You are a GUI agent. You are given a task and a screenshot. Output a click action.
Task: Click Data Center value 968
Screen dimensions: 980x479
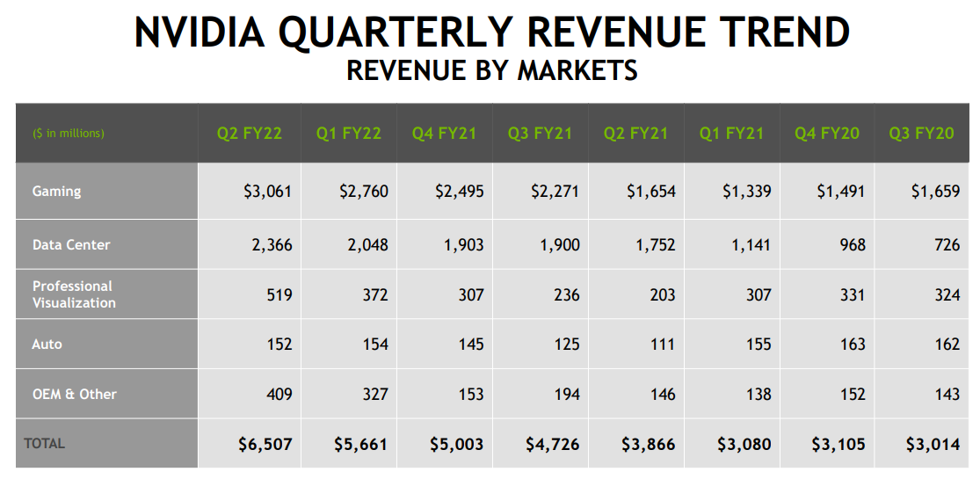pyautogui.click(x=853, y=245)
